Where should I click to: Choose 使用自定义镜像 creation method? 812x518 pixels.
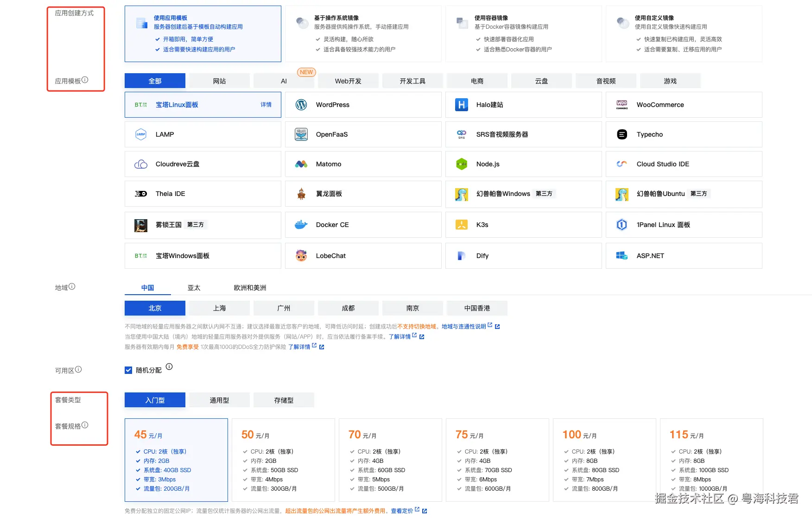point(684,34)
